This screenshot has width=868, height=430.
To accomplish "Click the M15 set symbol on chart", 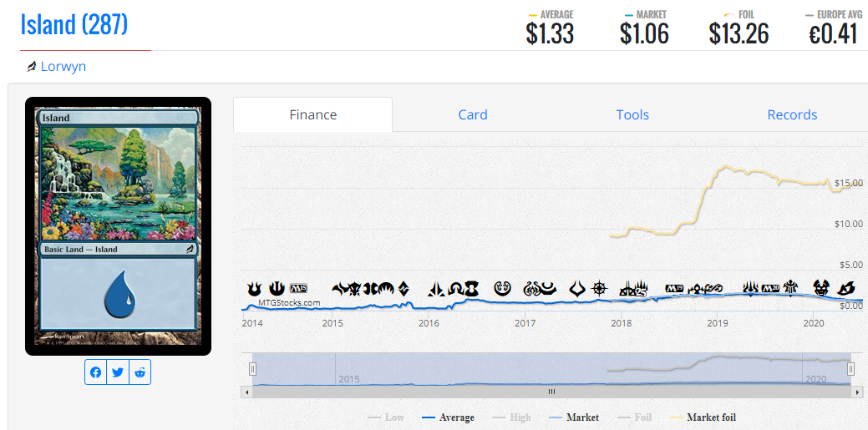I will (x=298, y=288).
